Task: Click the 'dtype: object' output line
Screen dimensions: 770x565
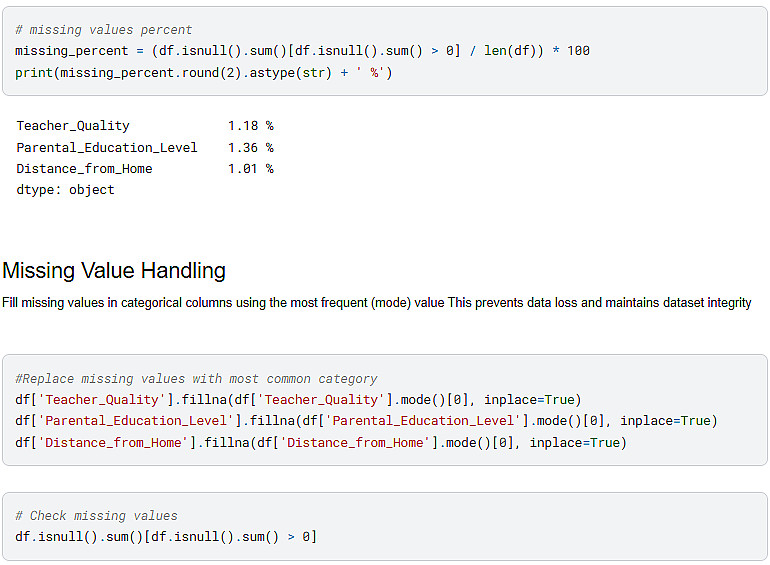Action: tap(65, 190)
